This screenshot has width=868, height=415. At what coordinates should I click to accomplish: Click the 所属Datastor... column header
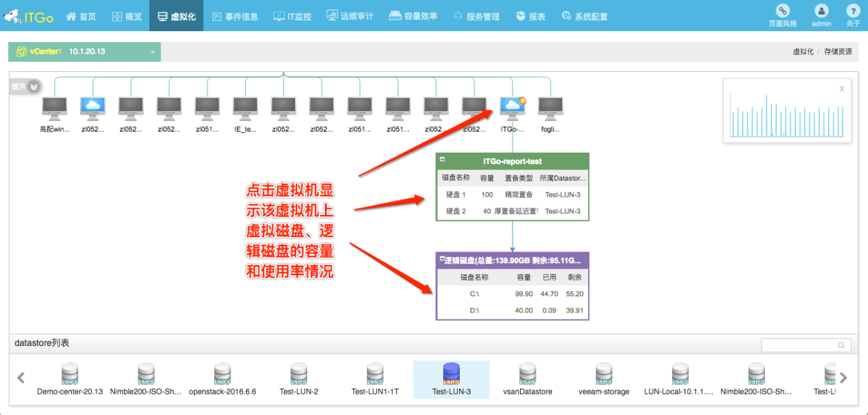tap(563, 178)
